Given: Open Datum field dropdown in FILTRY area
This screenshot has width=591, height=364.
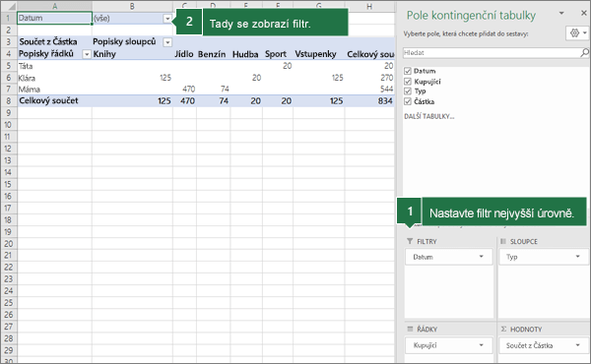Looking at the screenshot, I should [482, 257].
